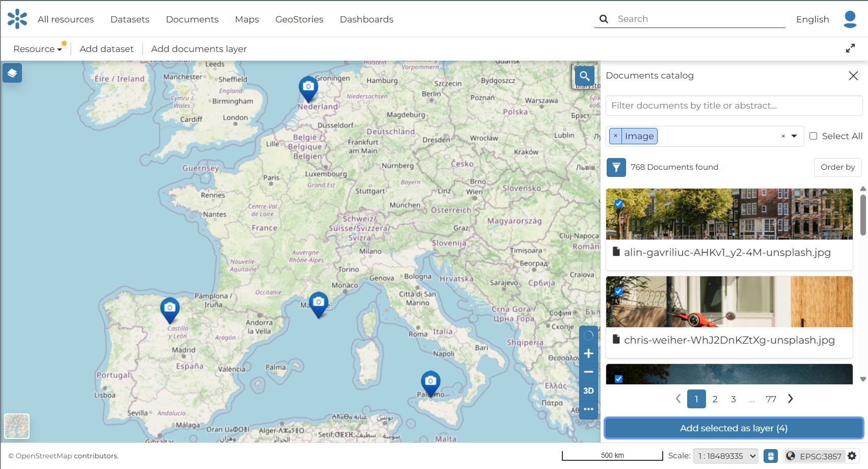Go to previous catalog page arrow

[x=678, y=399]
